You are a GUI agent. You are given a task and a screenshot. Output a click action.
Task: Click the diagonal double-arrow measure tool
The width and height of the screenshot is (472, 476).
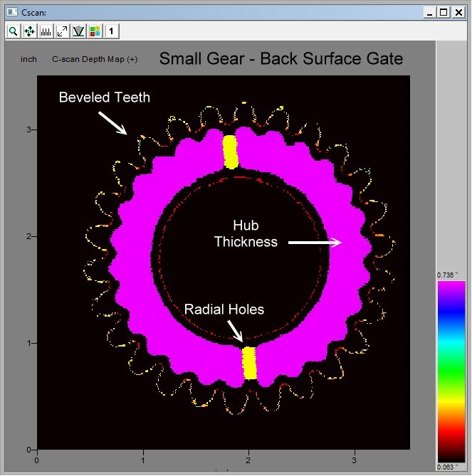pos(62,31)
